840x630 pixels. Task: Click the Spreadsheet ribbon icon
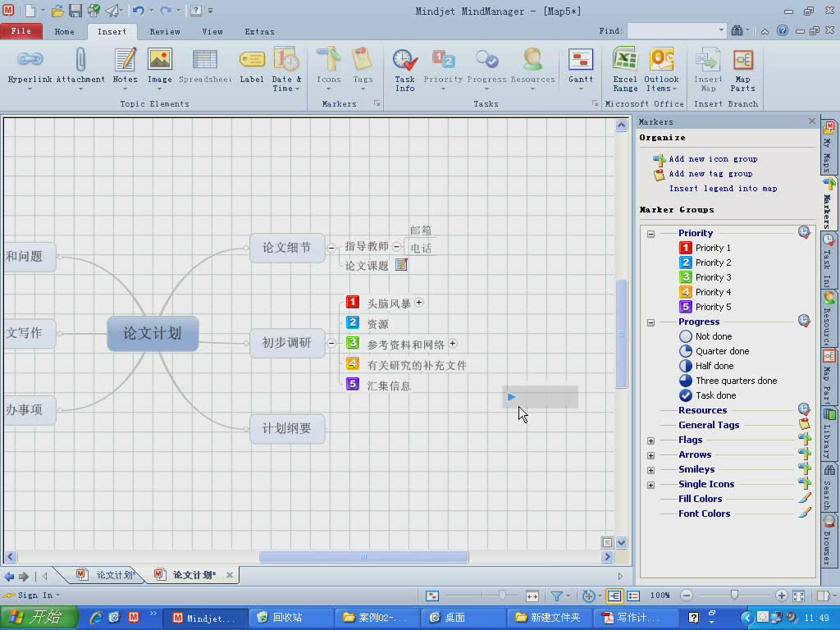click(x=205, y=66)
